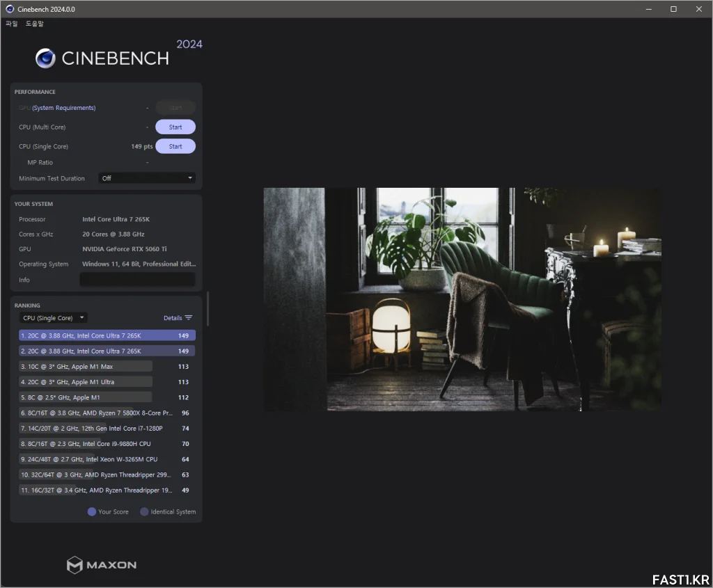713x588 pixels.
Task: Select the Intel Core i9-9880H ranking row
Action: 107,443
